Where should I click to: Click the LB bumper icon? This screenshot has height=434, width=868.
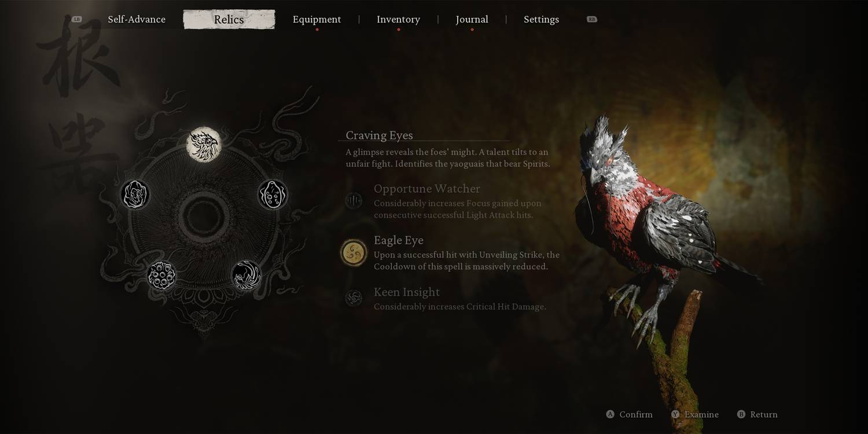[x=76, y=19]
